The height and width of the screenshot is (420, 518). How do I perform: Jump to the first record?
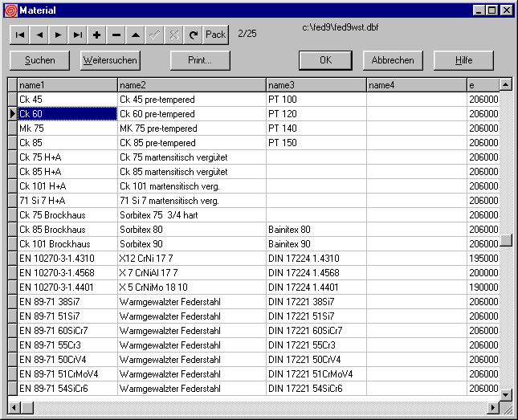(x=19, y=35)
